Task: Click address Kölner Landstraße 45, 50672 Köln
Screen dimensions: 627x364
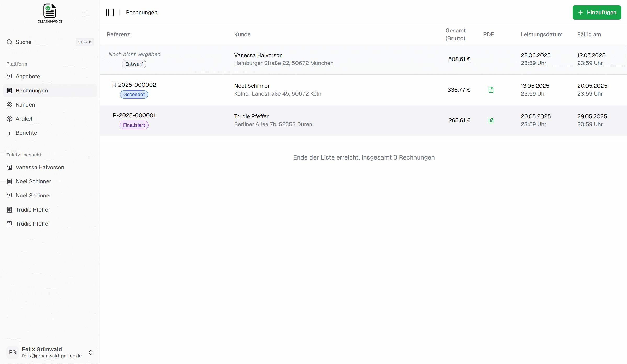Action: click(x=278, y=94)
